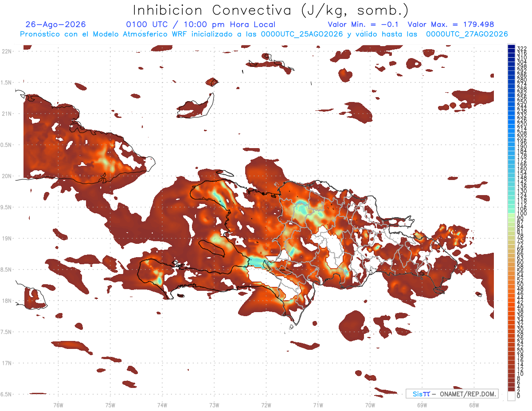The height and width of the screenshot is (411, 532).
Task: Click the '21N' latitude axis label
Action: [7, 114]
